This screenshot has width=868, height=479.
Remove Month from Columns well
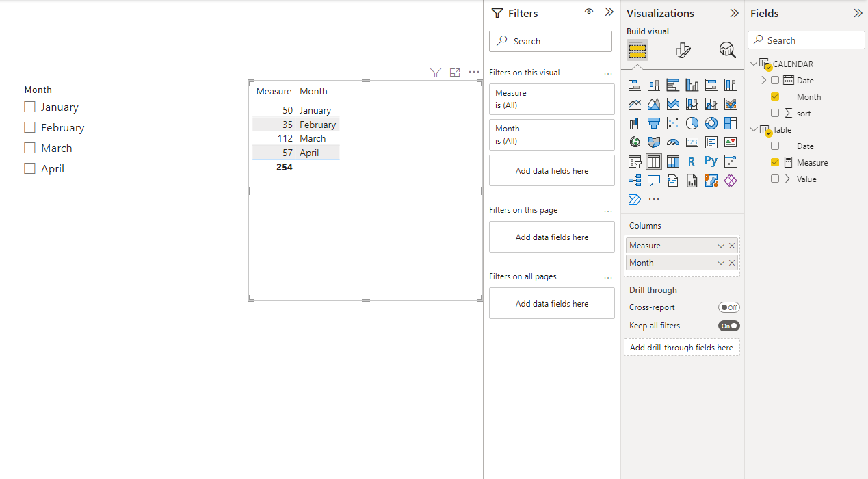click(732, 263)
